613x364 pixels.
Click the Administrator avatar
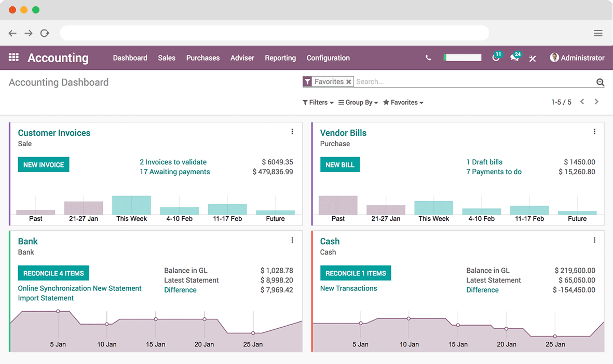point(554,58)
